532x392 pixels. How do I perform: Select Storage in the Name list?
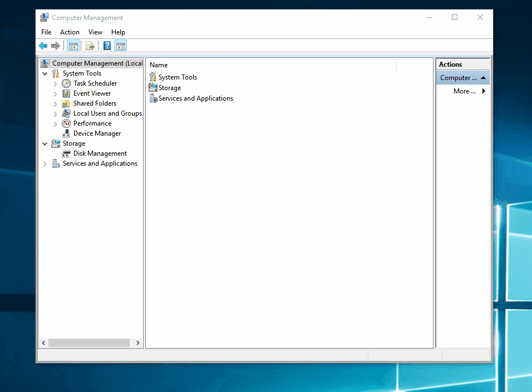(169, 87)
